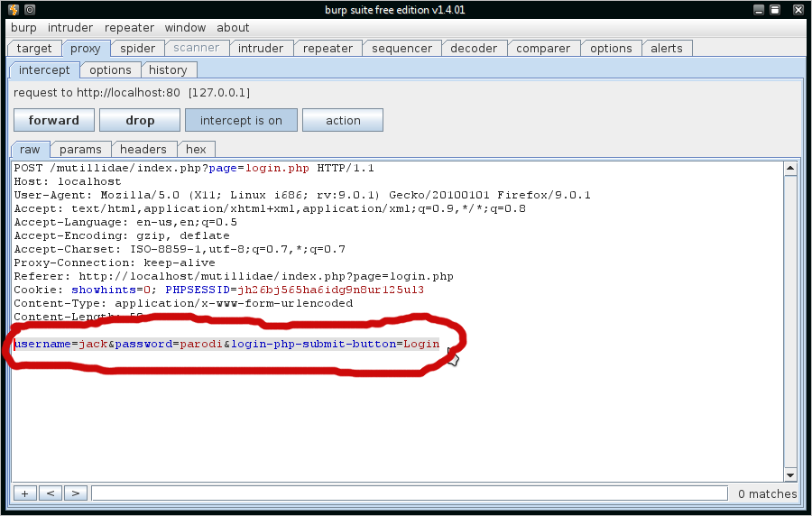Open the burp menu
This screenshot has width=812, height=516.
23,27
